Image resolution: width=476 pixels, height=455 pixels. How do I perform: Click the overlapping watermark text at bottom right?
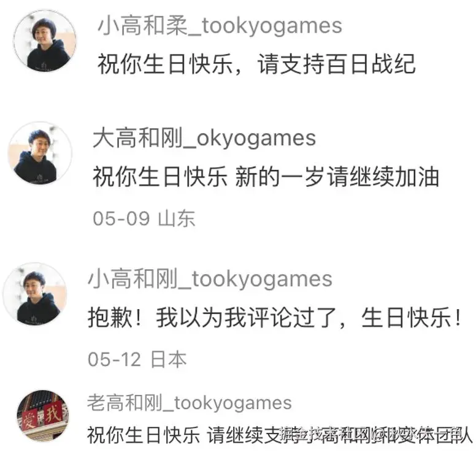376,435
